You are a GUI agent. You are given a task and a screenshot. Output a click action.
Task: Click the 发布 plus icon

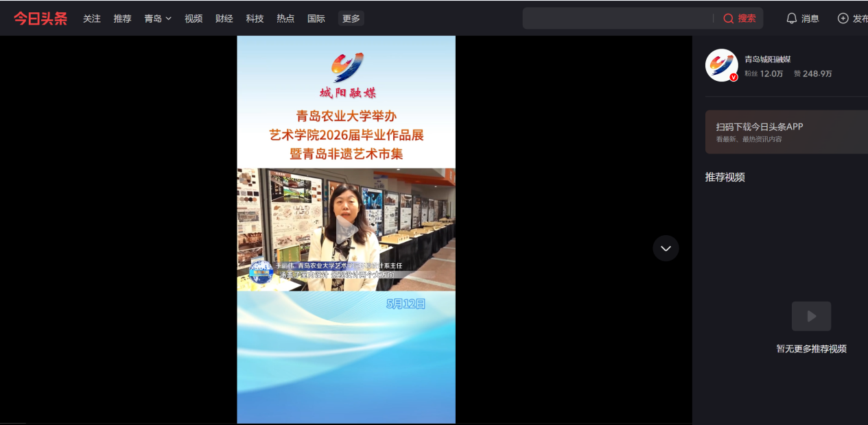click(x=843, y=19)
